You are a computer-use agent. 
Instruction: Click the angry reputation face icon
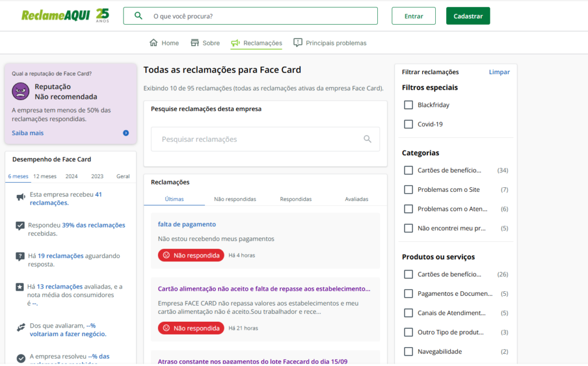click(x=21, y=91)
